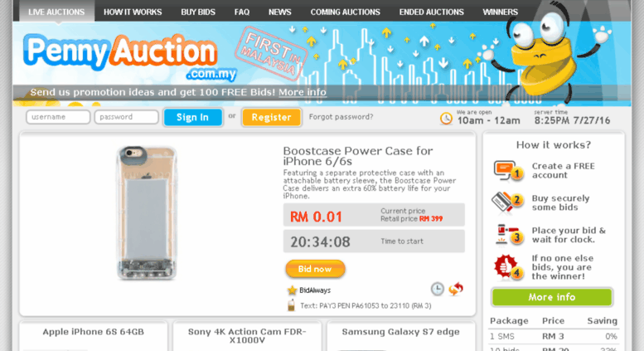Click the blue Sign In button
644x351 pixels.
[x=192, y=117]
